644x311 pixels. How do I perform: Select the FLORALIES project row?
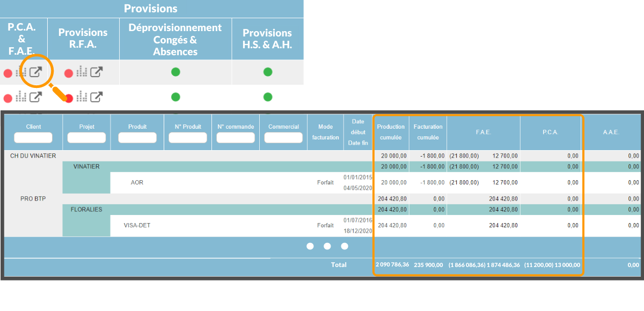[x=86, y=210]
